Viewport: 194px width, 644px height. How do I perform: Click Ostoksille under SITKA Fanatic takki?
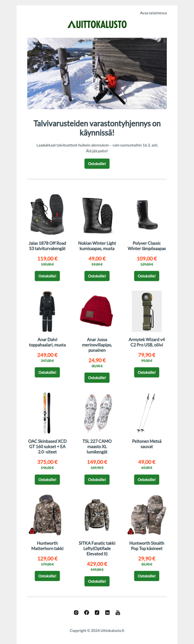point(97,581)
